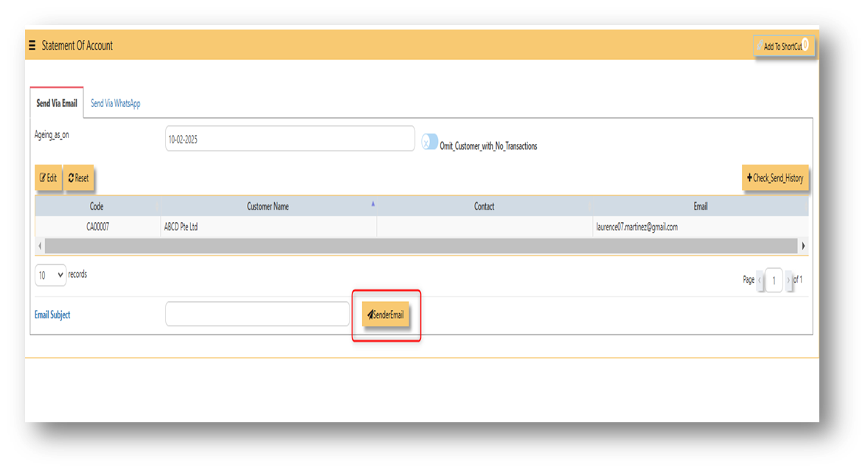
Task: Open the 10 records per page dropdown
Action: click(x=50, y=275)
